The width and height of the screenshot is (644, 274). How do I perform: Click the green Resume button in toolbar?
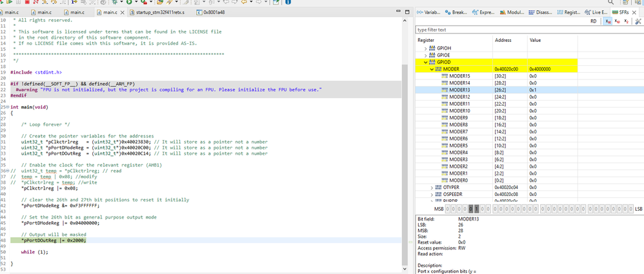tap(8, 3)
